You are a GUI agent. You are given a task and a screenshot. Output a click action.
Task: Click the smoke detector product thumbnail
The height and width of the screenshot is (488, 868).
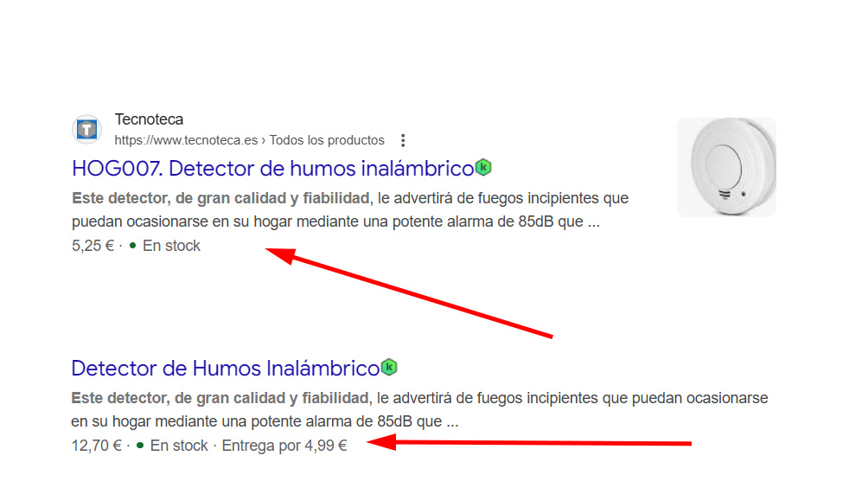[726, 167]
